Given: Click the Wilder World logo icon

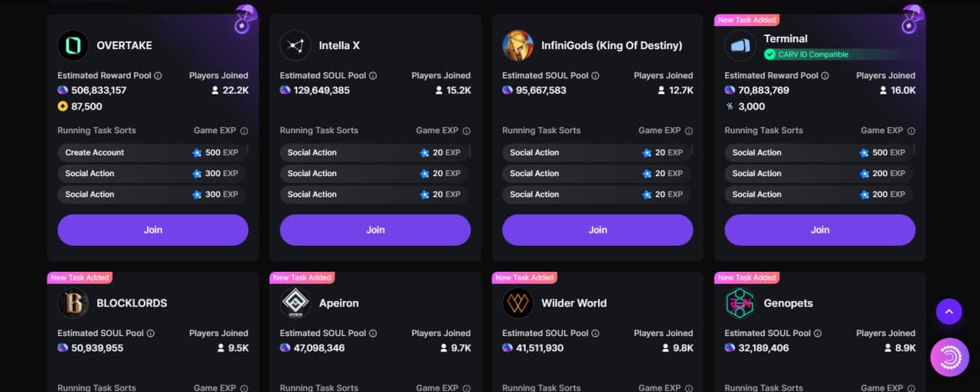Looking at the screenshot, I should point(518,303).
